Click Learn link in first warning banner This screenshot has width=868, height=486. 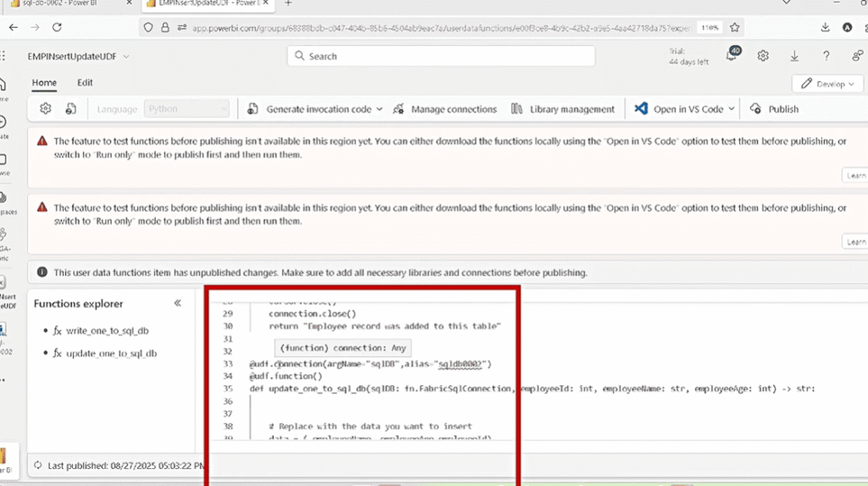pos(856,175)
